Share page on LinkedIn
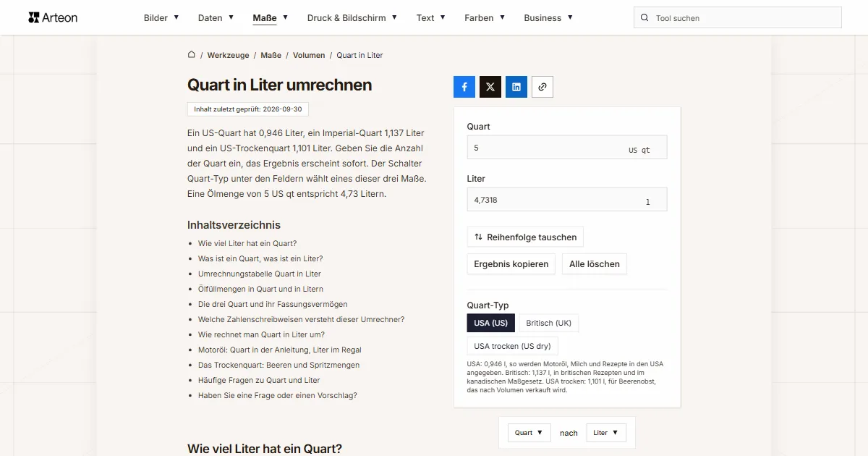This screenshot has width=868, height=456. coord(516,87)
